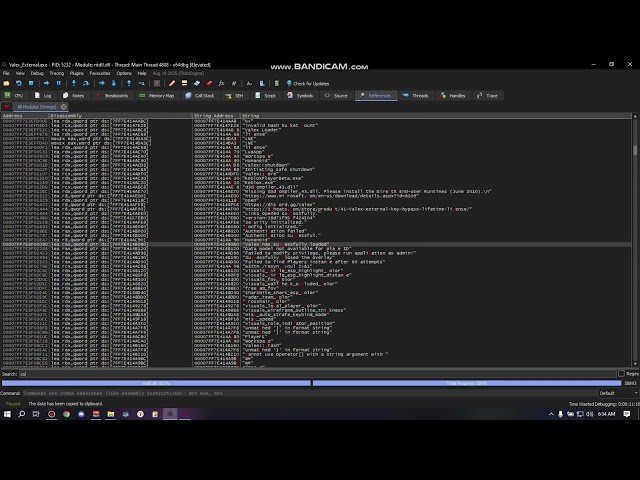
Task: Switch to the Log tab
Action: pyautogui.click(x=43, y=96)
